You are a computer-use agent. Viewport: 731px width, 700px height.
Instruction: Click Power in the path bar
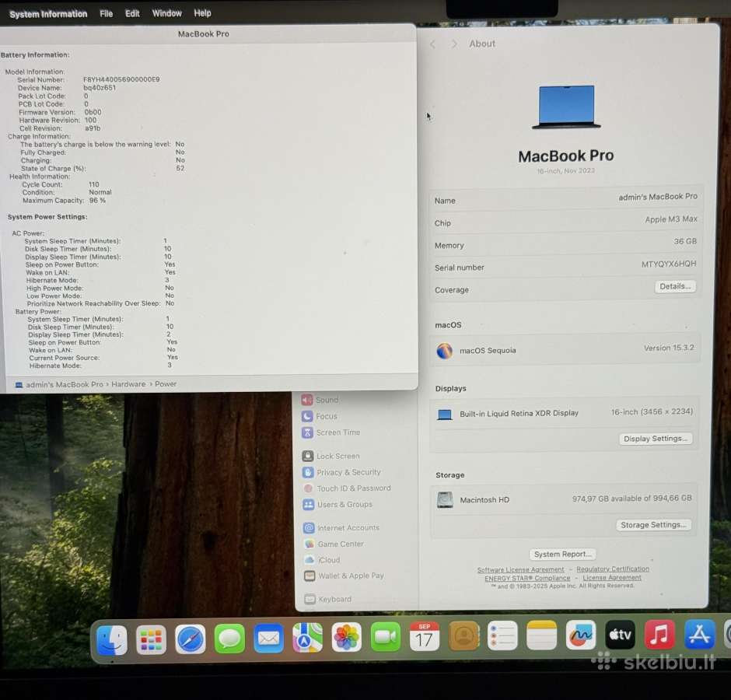(x=166, y=383)
